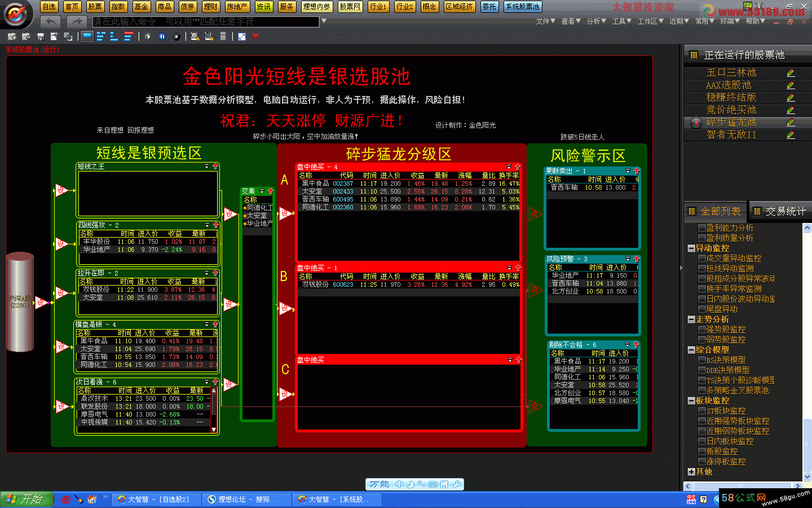Click the magnifier search toolbar icon
This screenshot has width=812, height=508.
pos(195,36)
